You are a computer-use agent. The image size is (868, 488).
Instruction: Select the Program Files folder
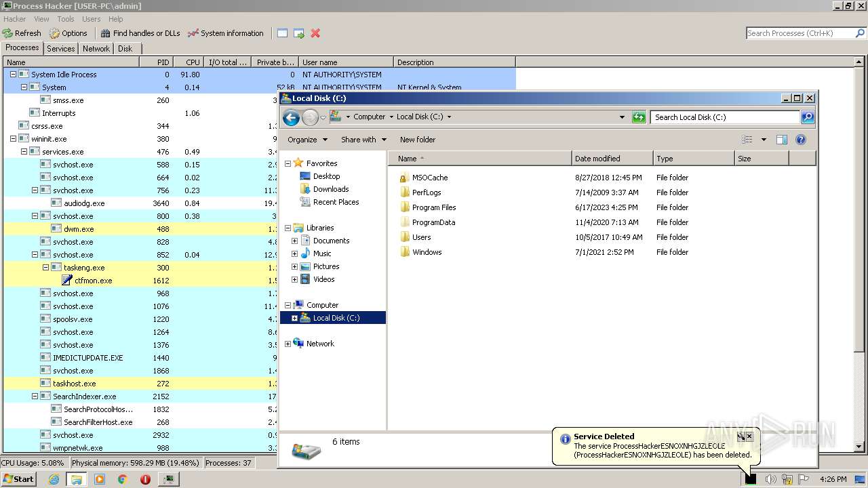(434, 207)
